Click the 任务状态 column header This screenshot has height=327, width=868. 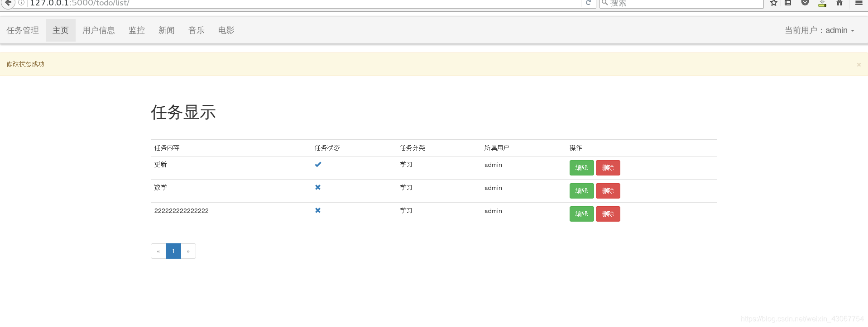tap(327, 148)
